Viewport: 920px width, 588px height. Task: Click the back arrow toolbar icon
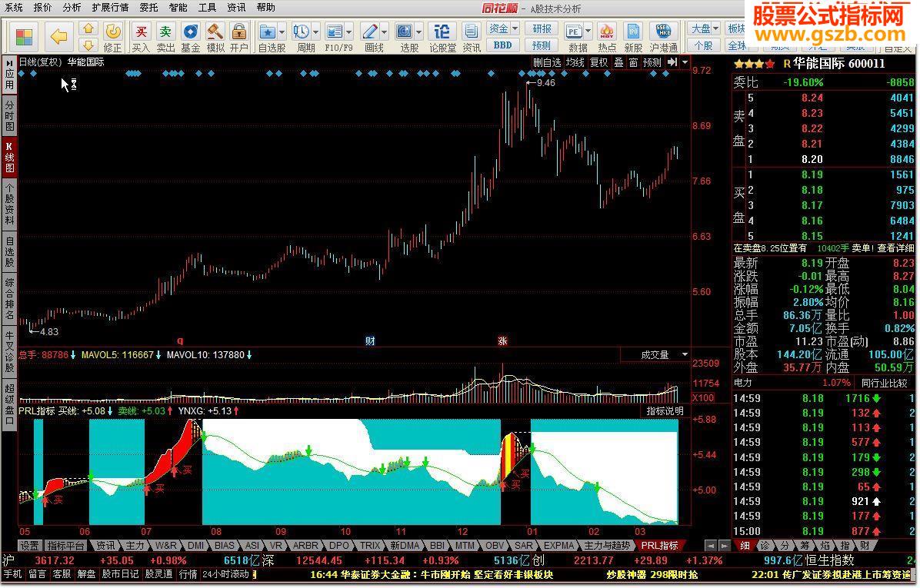click(58, 37)
